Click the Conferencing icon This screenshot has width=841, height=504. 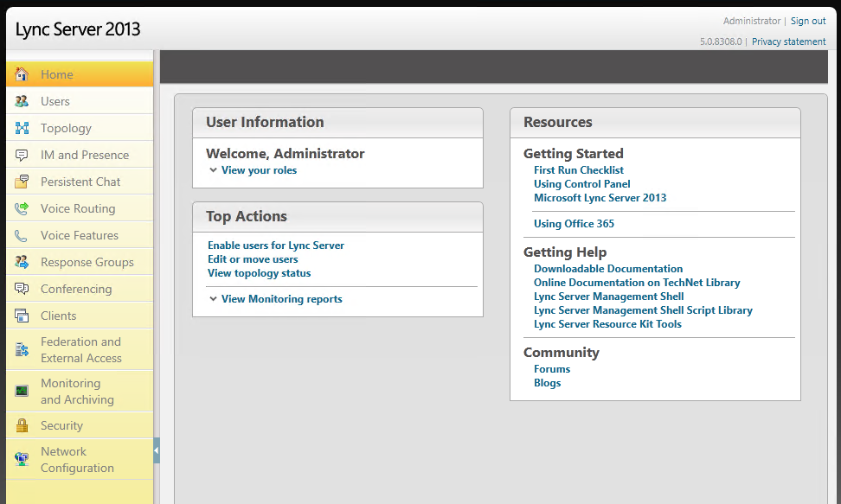pos(22,289)
